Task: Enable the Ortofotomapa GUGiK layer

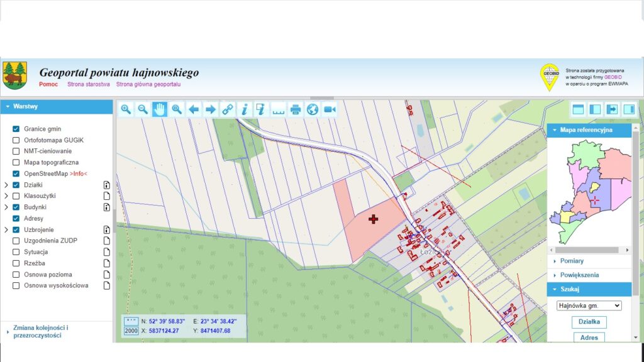Action: (16, 140)
